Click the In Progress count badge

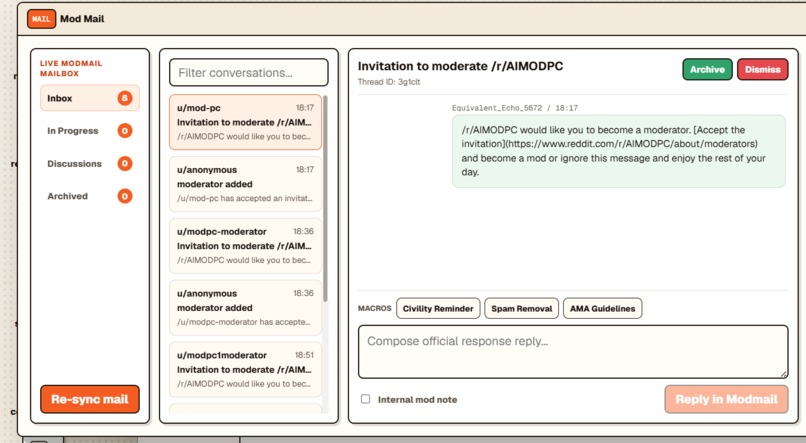[x=124, y=131]
